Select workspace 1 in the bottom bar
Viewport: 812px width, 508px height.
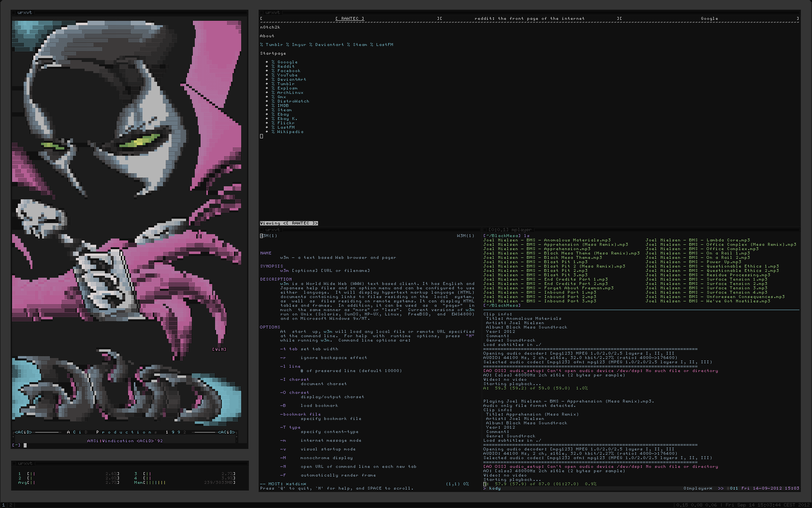coord(3,505)
